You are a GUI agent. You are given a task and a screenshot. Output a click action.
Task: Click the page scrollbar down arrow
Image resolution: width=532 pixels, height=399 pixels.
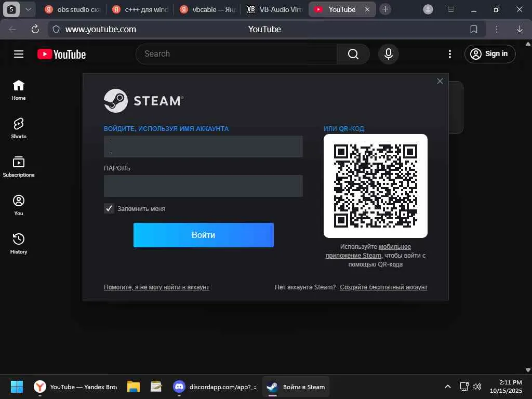click(x=528, y=370)
